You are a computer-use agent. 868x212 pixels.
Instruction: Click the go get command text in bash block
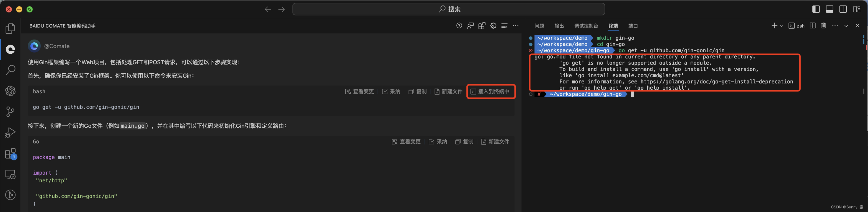(x=86, y=107)
